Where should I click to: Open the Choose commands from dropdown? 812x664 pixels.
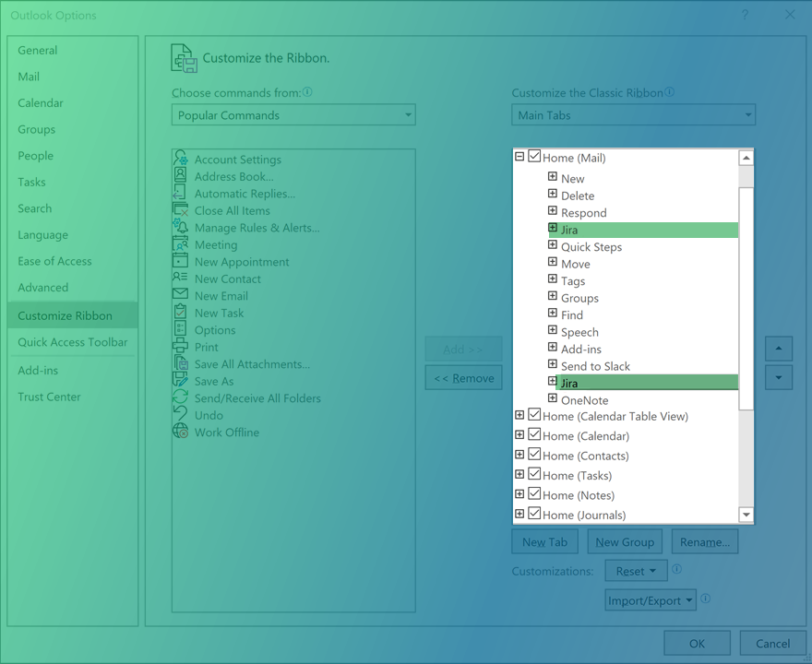293,115
